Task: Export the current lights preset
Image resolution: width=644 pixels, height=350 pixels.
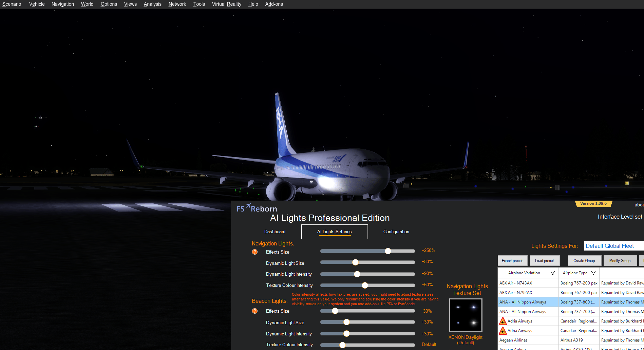Action: (x=512, y=260)
